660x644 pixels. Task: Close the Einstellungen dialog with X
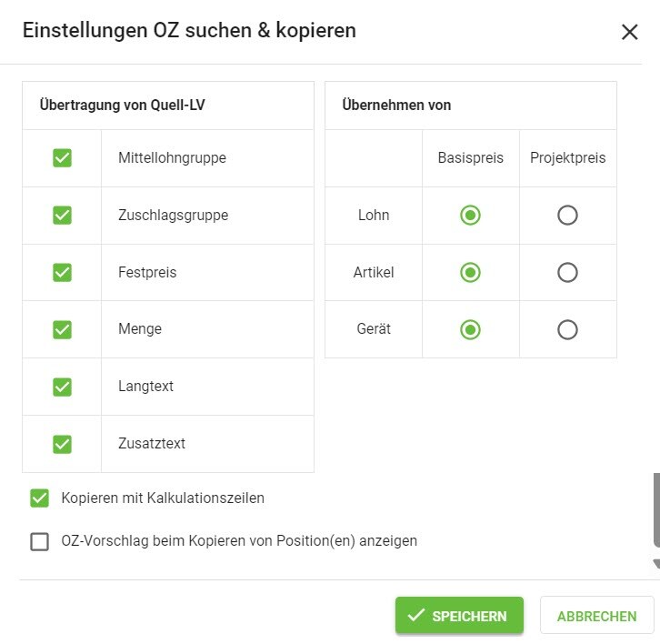(x=629, y=32)
